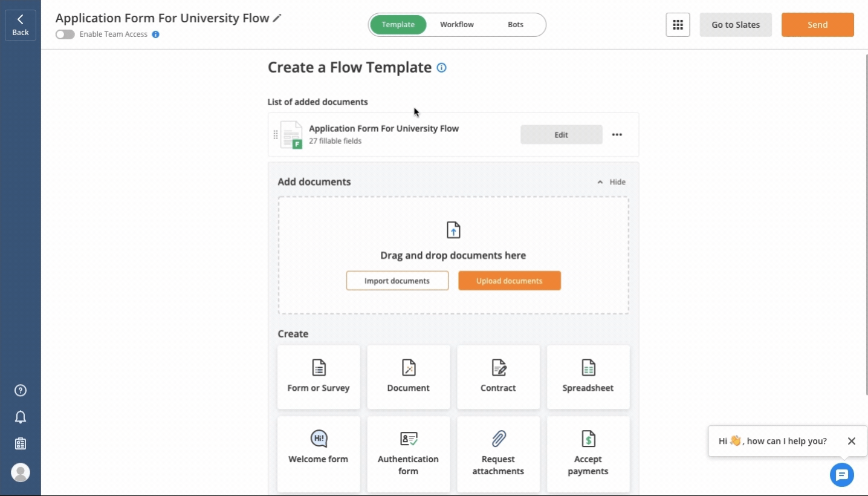This screenshot has width=868, height=496.
Task: Switch to the Bots tab
Action: (516, 25)
